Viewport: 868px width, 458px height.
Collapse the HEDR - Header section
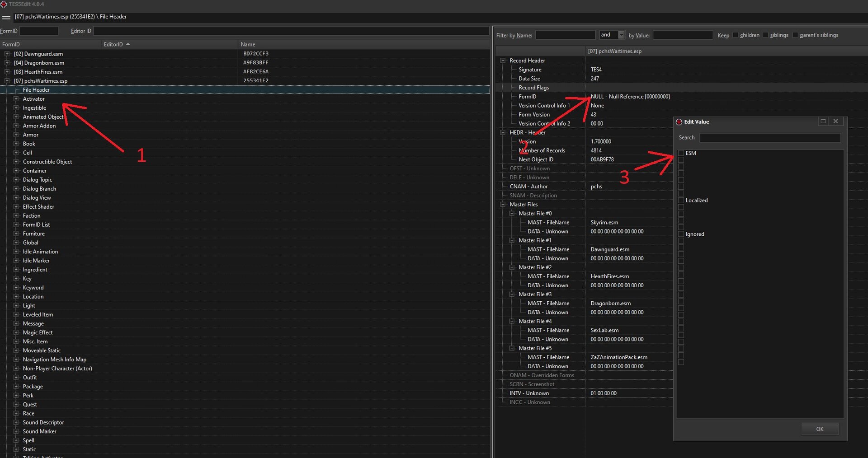(x=503, y=133)
